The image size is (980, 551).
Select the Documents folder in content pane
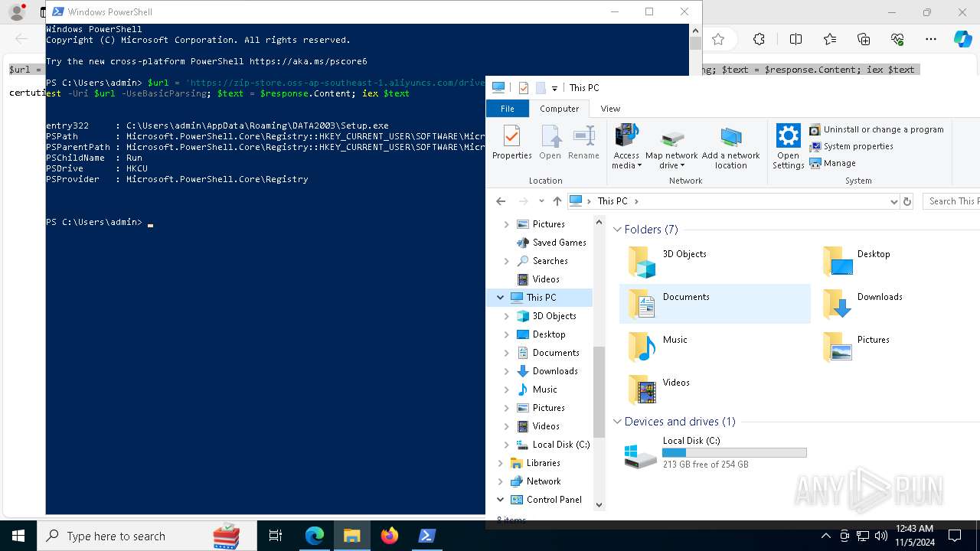[x=714, y=304]
